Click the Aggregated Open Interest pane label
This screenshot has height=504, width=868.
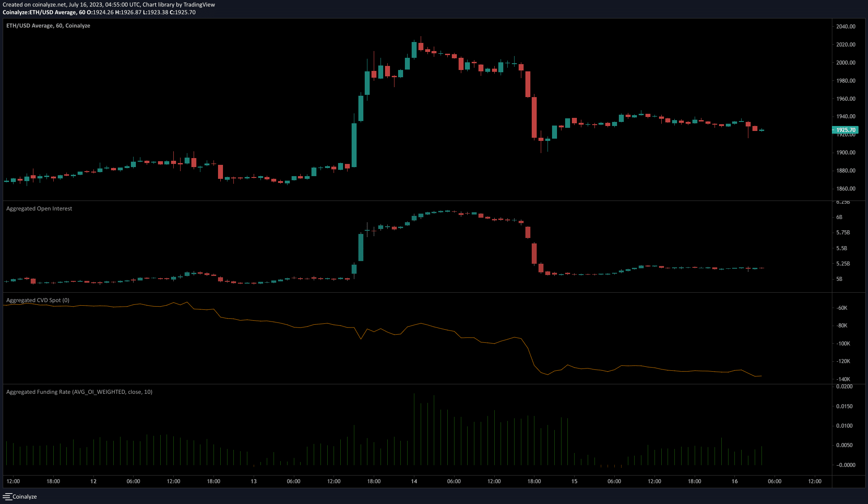point(39,209)
